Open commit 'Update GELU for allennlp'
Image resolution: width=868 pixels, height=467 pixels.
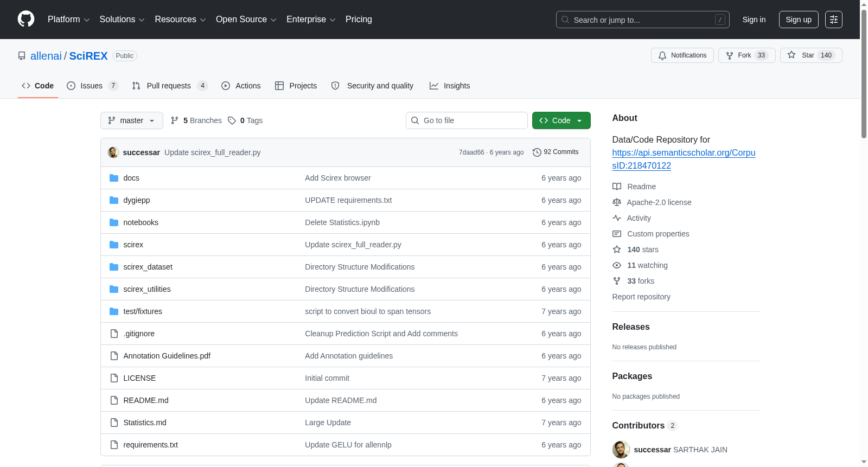click(348, 445)
